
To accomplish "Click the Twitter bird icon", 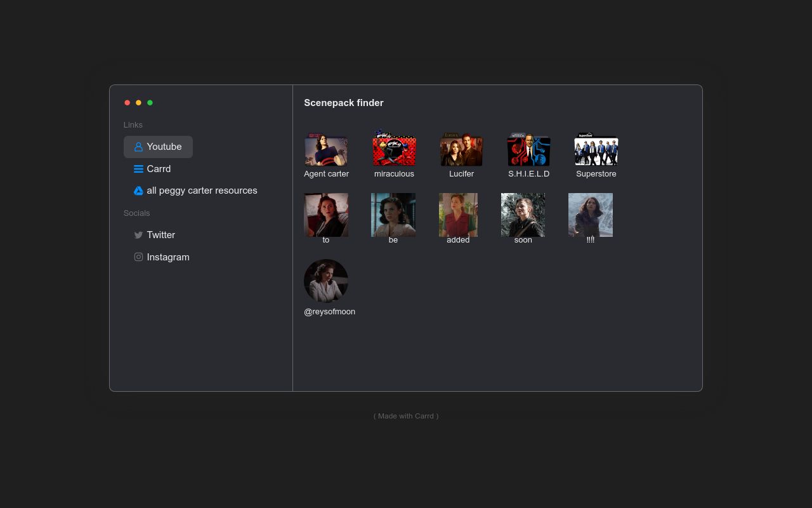I will point(138,235).
